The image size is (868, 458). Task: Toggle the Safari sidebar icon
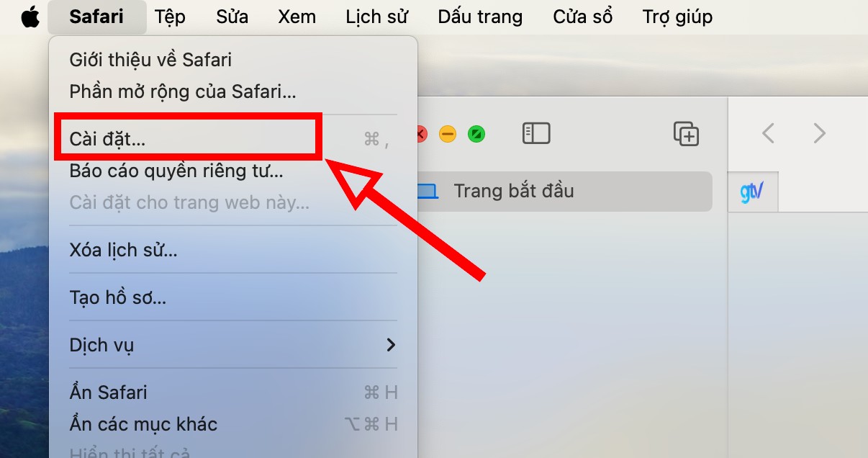536,133
